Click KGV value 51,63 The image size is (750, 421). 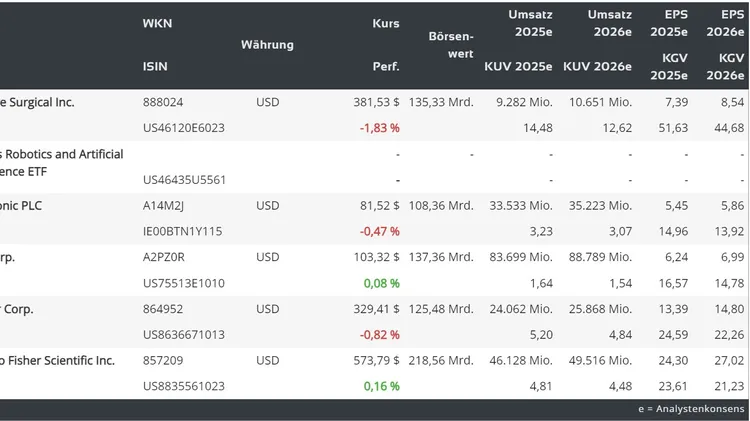pos(673,128)
